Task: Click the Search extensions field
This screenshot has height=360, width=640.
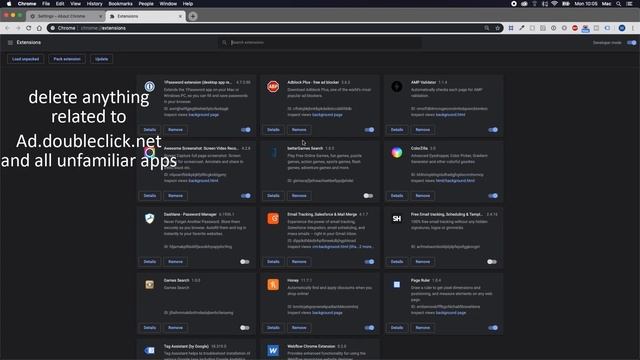Action: [320, 42]
